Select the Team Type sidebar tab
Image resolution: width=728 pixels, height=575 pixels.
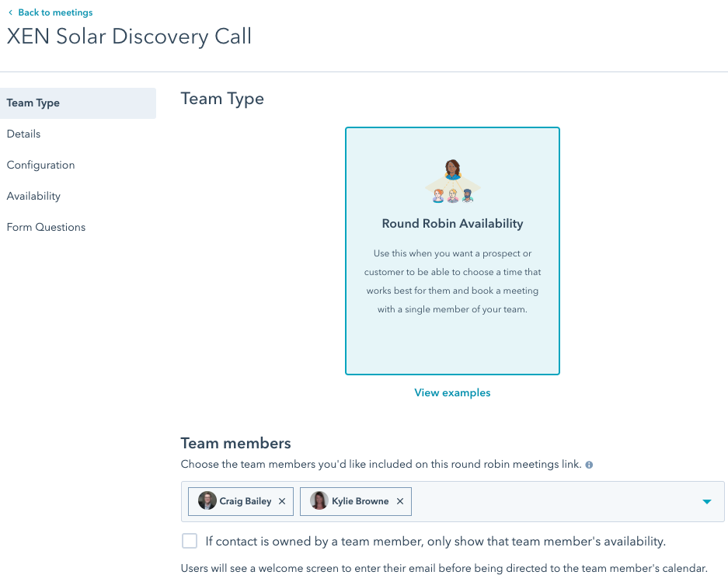[x=33, y=103]
